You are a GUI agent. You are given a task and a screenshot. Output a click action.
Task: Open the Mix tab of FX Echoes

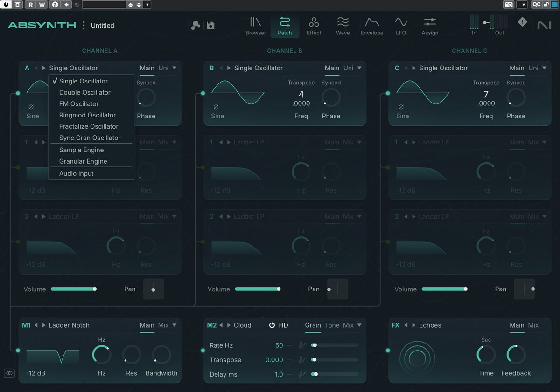click(x=533, y=325)
